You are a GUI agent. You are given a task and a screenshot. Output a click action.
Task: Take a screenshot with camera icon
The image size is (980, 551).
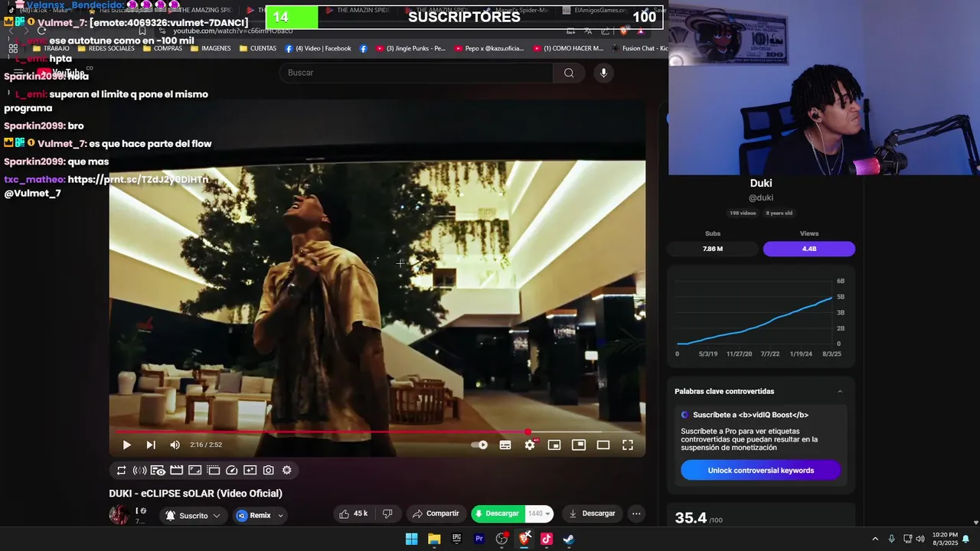pyautogui.click(x=268, y=471)
